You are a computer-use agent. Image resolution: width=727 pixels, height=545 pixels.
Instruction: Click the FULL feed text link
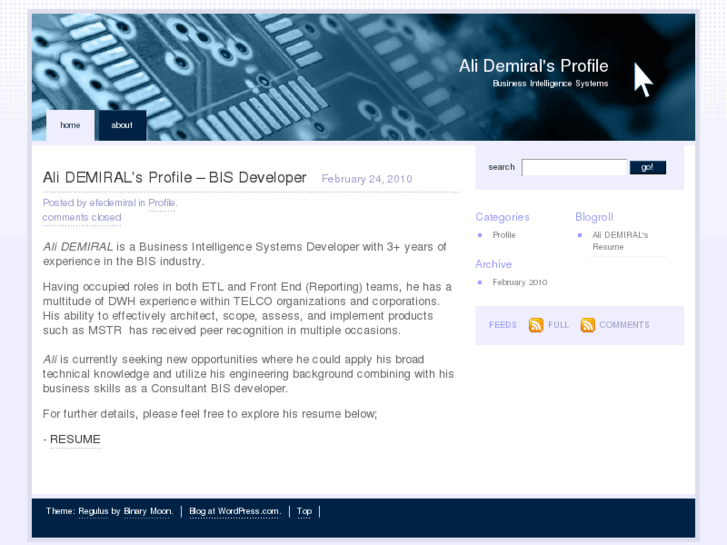558,325
